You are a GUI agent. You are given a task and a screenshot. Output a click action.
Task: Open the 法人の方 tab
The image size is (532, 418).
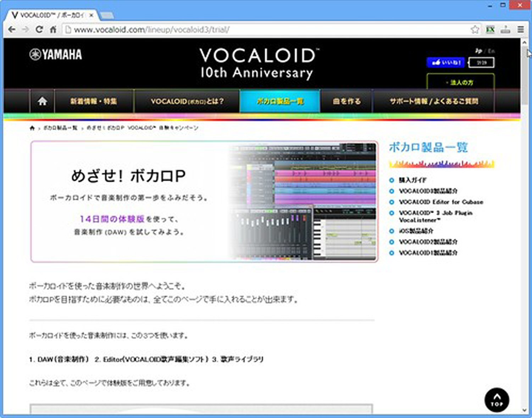(x=460, y=82)
